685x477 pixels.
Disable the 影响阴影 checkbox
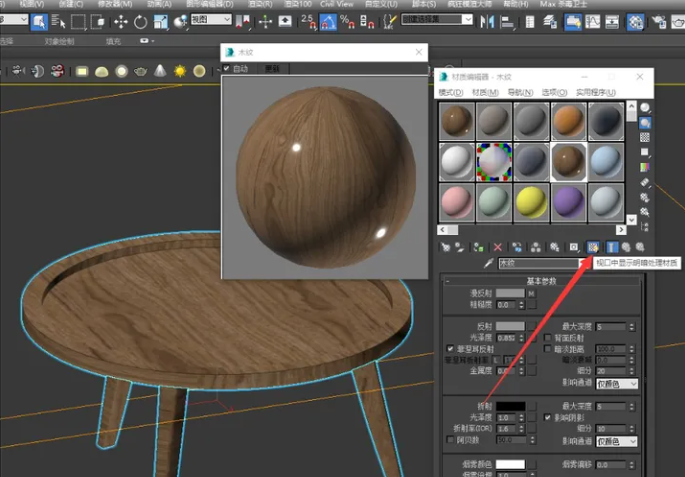click(547, 417)
